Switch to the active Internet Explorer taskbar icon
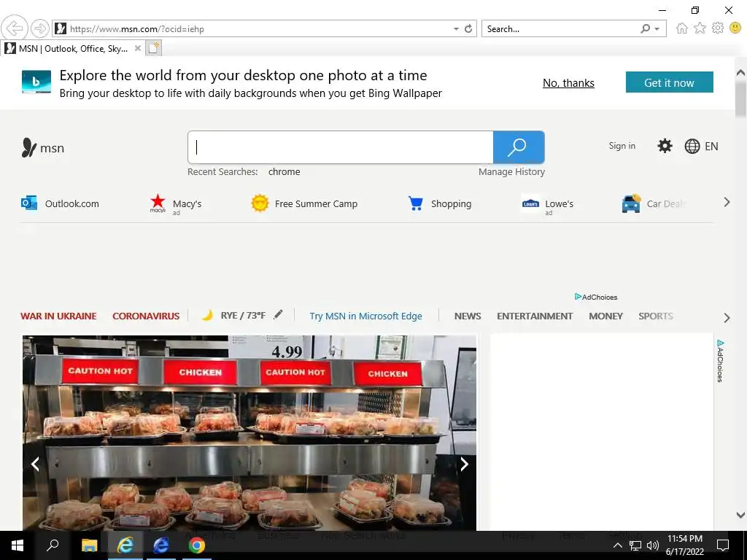Image resolution: width=747 pixels, height=560 pixels. [125, 545]
